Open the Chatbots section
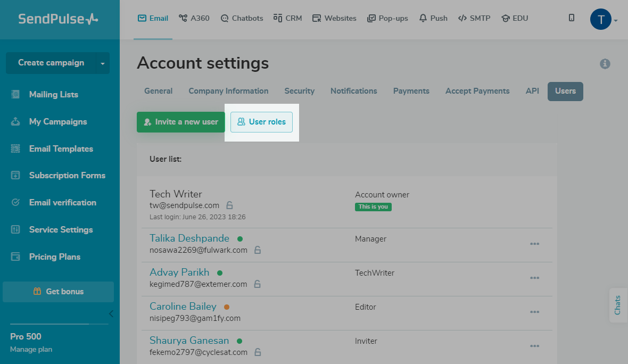This screenshot has width=628, height=364. [242, 18]
